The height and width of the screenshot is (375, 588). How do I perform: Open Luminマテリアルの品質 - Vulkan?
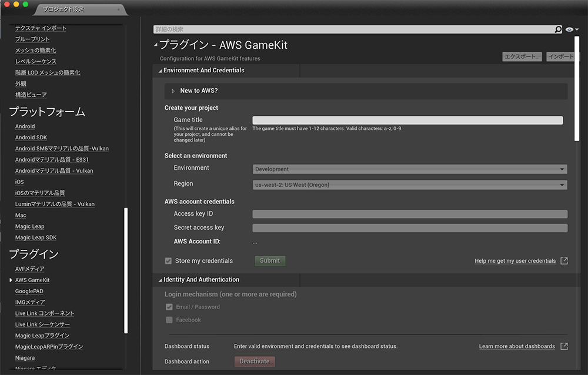[x=55, y=204]
